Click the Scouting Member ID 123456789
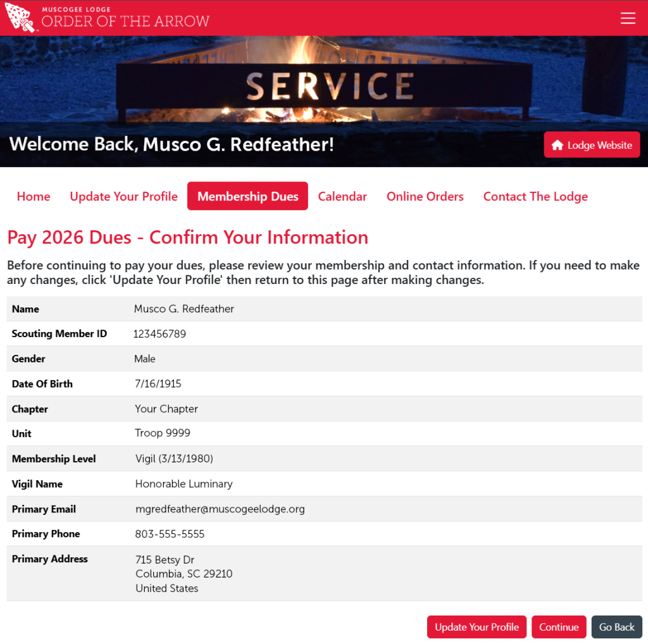648x644 pixels. 159,333
